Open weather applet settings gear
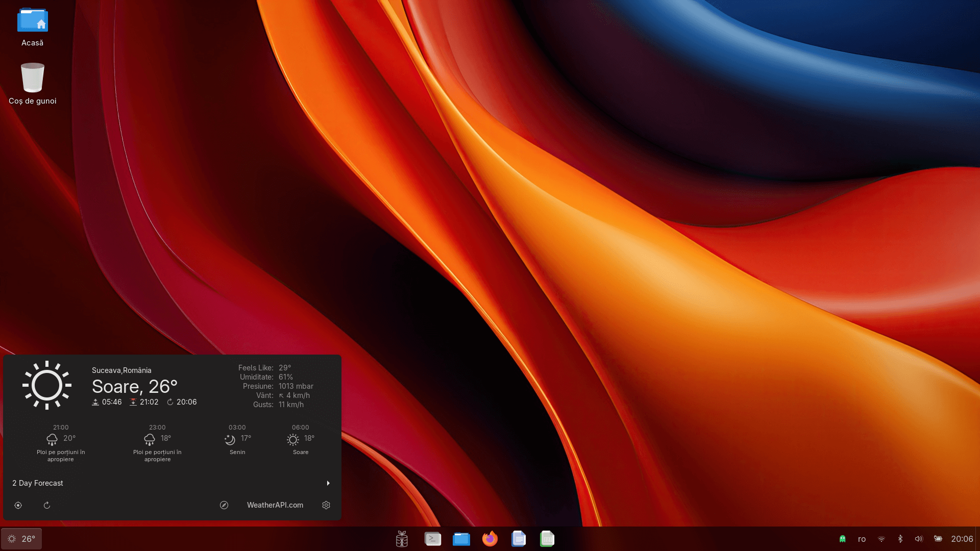Image resolution: width=980 pixels, height=551 pixels. pos(326,505)
